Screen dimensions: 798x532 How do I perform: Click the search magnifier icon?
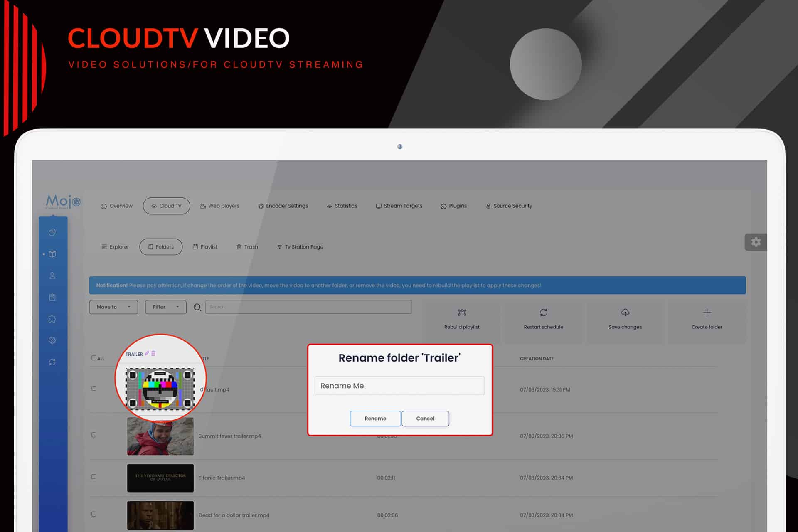(x=197, y=307)
